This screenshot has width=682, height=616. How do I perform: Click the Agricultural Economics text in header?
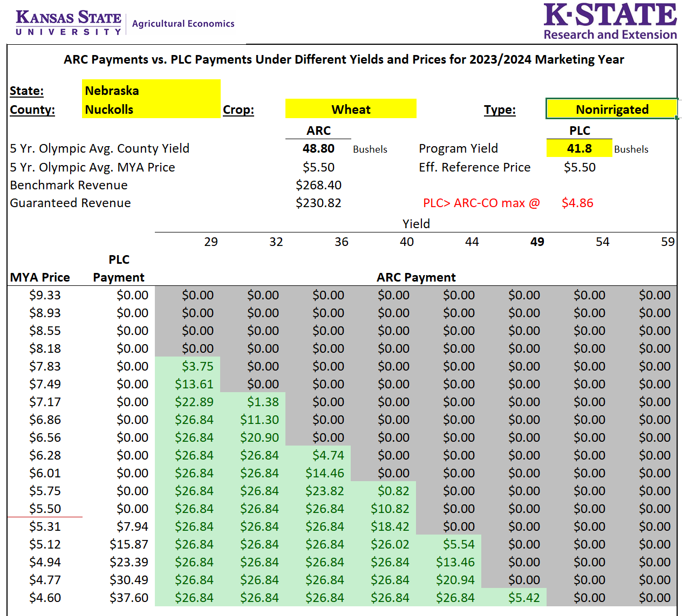pos(183,24)
